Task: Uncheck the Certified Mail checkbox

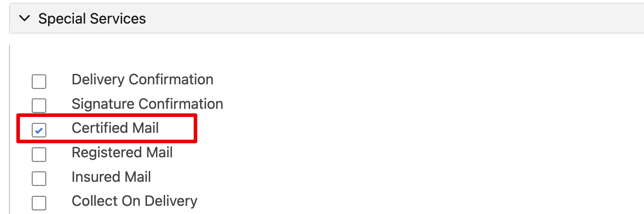Action: tap(39, 130)
